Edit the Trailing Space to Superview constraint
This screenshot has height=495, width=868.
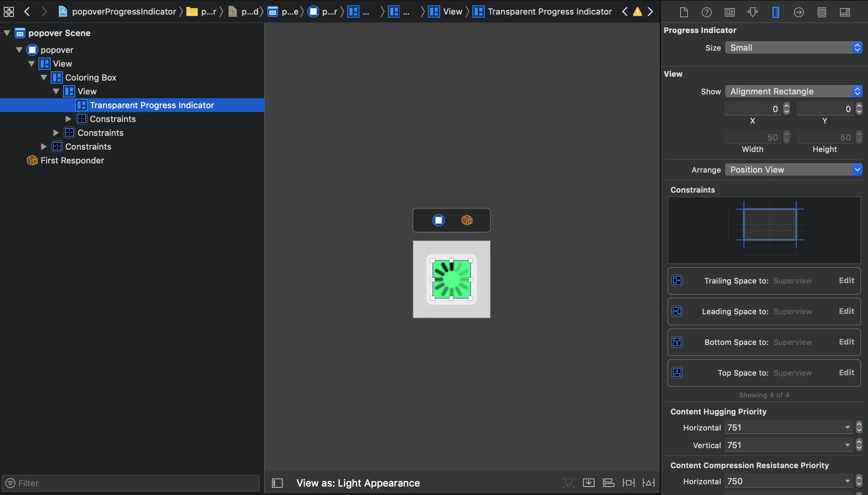846,280
